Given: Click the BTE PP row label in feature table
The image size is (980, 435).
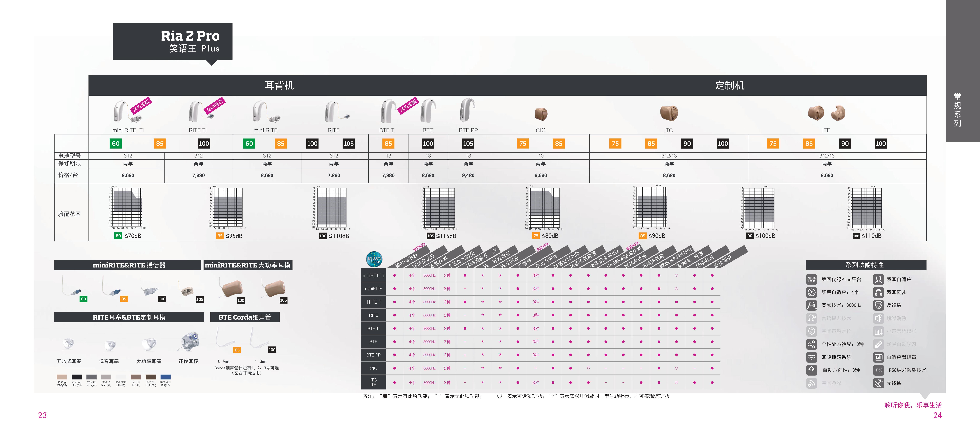Looking at the screenshot, I should point(373,355).
